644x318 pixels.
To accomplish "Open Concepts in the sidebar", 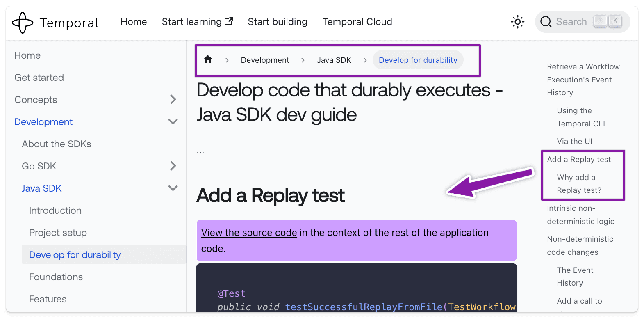I will [36, 100].
